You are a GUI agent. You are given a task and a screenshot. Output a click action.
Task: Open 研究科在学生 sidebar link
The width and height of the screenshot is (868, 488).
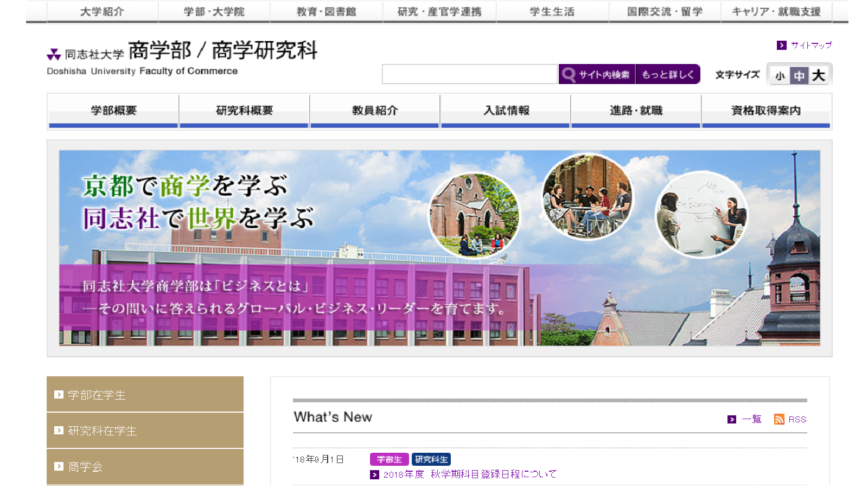(x=145, y=431)
